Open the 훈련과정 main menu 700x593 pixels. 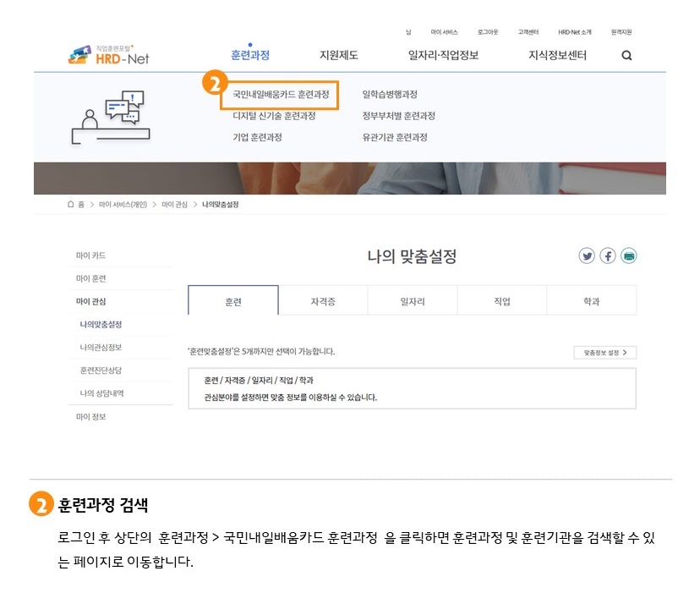(250, 56)
